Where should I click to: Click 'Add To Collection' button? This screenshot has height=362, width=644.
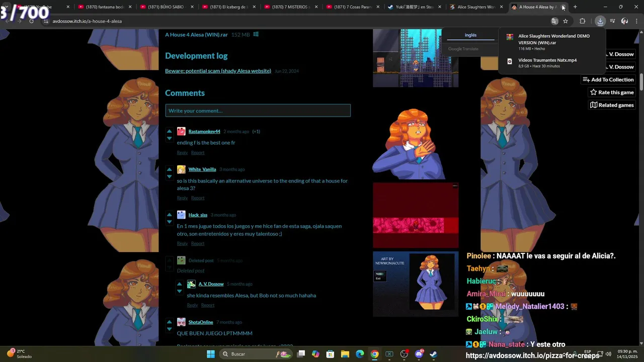[608, 79]
